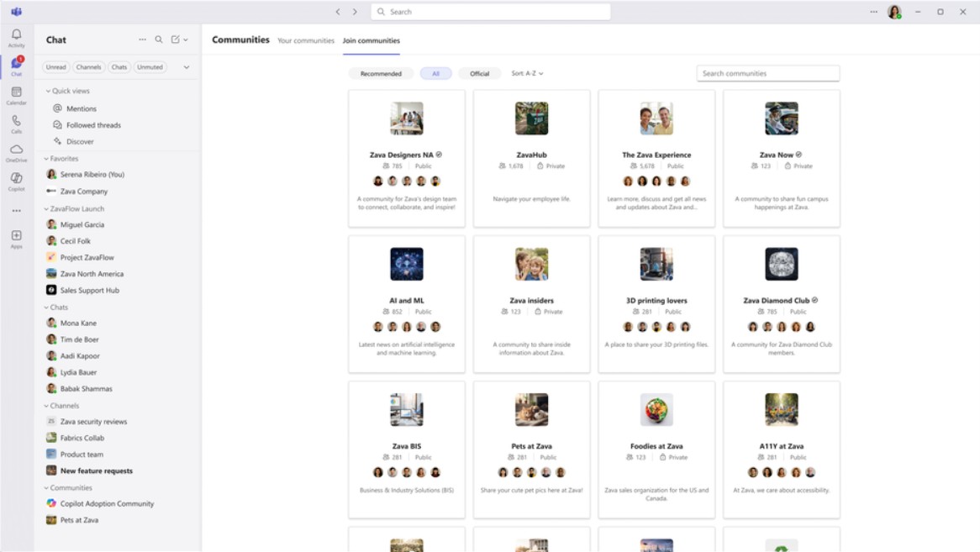Toggle the Unread filter chip

56,67
